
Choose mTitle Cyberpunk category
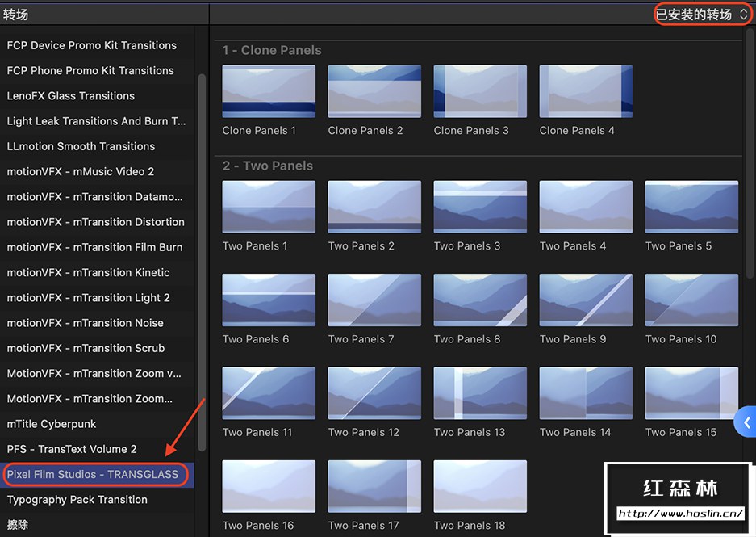click(x=97, y=424)
